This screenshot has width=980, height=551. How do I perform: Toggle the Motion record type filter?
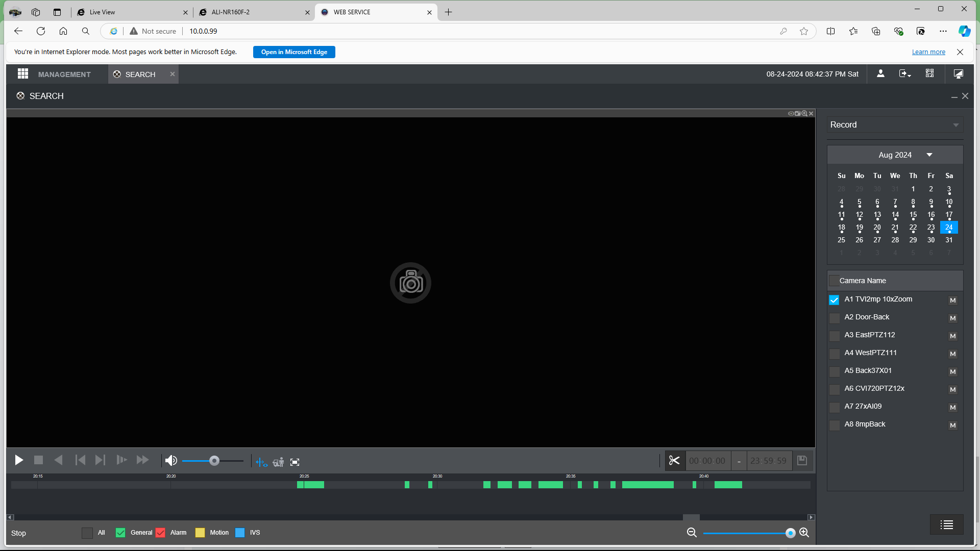pyautogui.click(x=200, y=533)
